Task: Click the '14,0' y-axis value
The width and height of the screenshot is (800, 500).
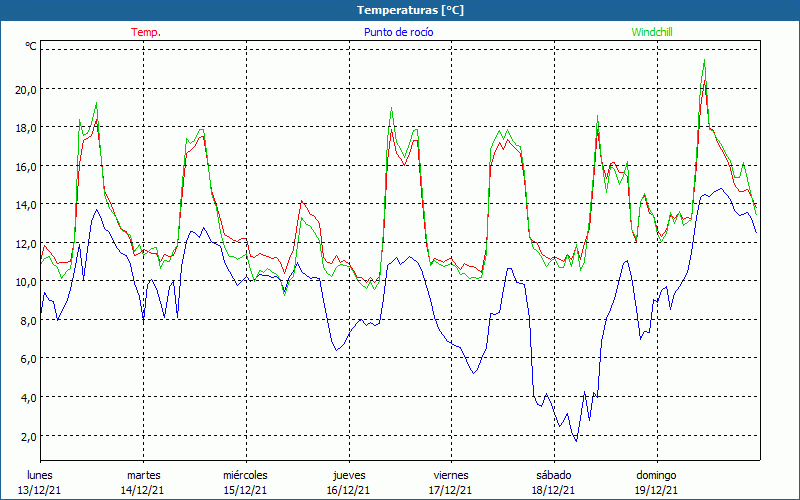Action: [27, 205]
